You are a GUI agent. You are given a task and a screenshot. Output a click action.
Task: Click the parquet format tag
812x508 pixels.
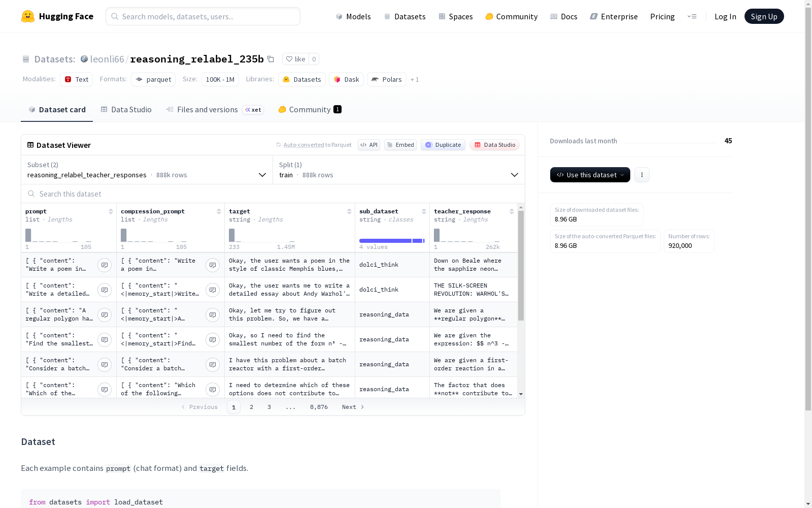click(153, 79)
